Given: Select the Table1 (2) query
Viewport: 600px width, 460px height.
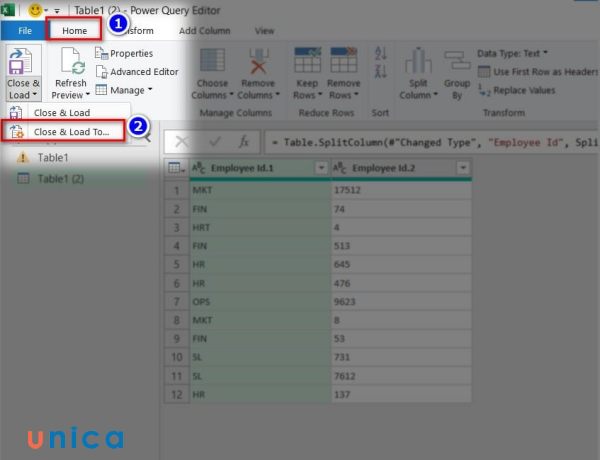Looking at the screenshot, I should tap(60, 178).
